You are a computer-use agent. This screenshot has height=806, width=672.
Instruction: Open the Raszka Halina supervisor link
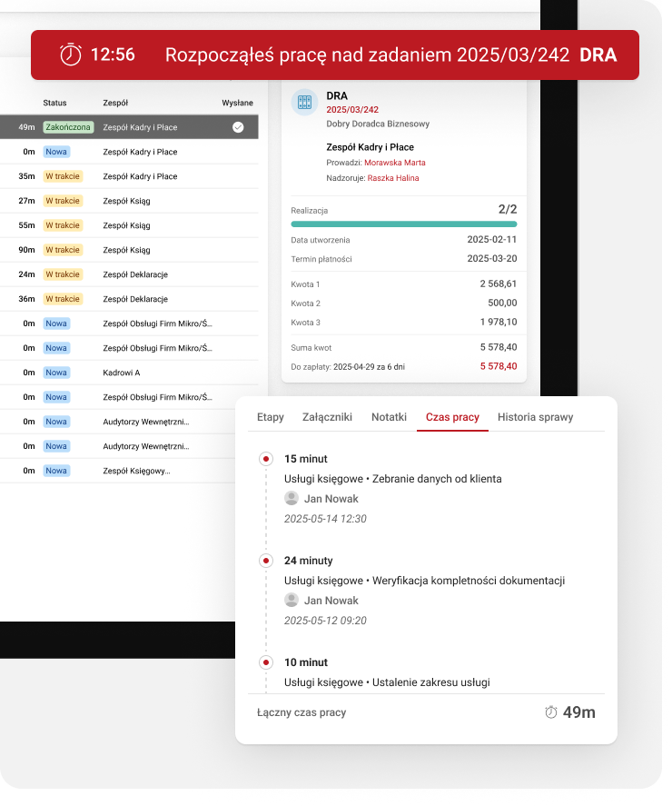tap(393, 178)
